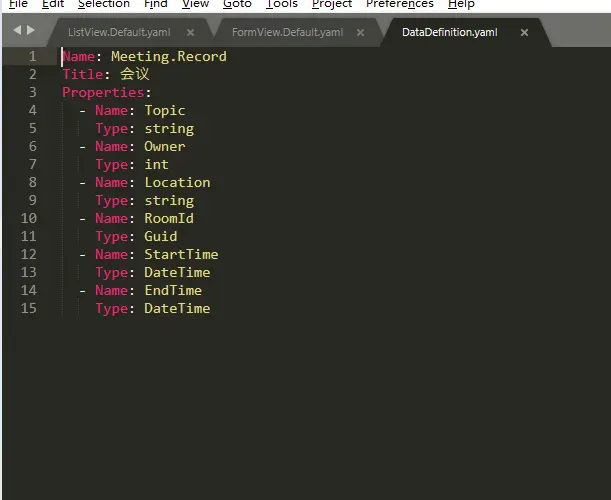Click 'DateTime' type on line 15
Image resolution: width=611 pixels, height=500 pixels.
click(x=177, y=308)
